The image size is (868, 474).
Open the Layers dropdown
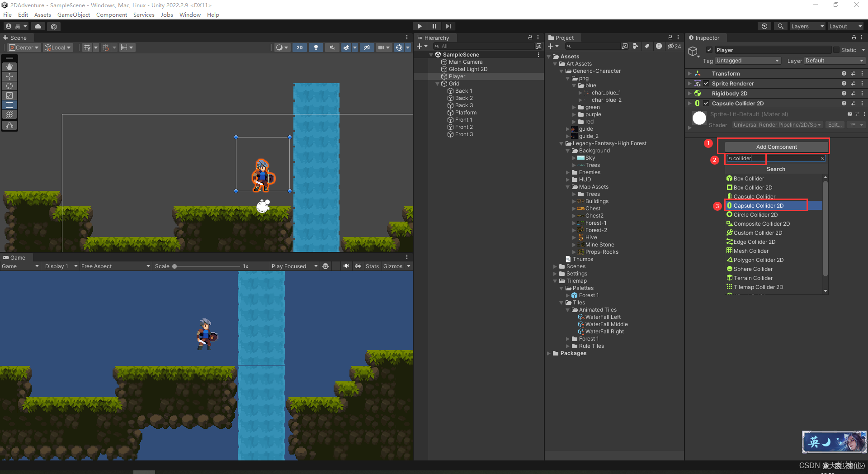[x=807, y=26]
